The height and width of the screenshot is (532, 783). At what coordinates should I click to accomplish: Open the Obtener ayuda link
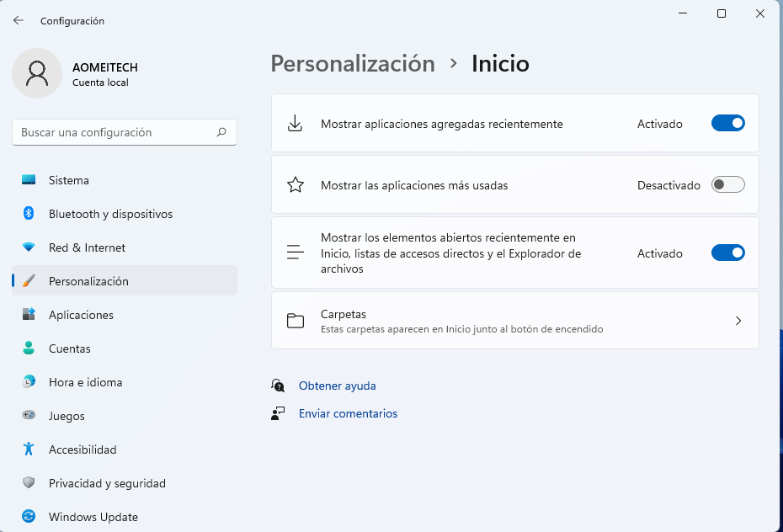pos(337,386)
